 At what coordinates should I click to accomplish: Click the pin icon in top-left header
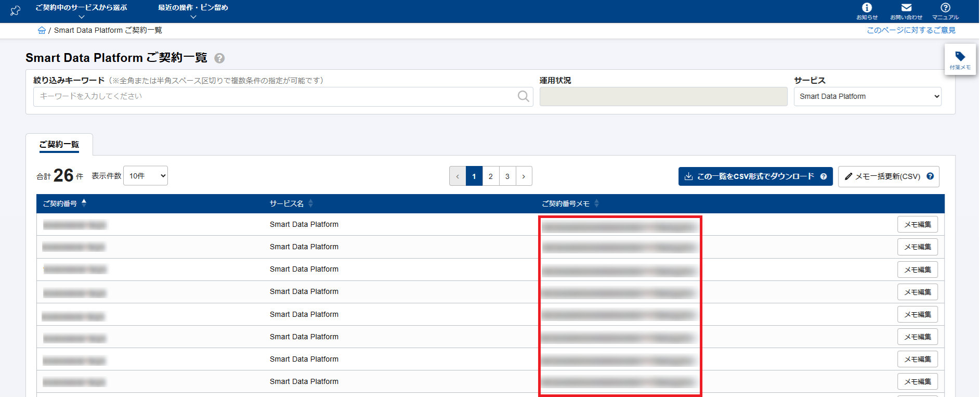[16, 10]
